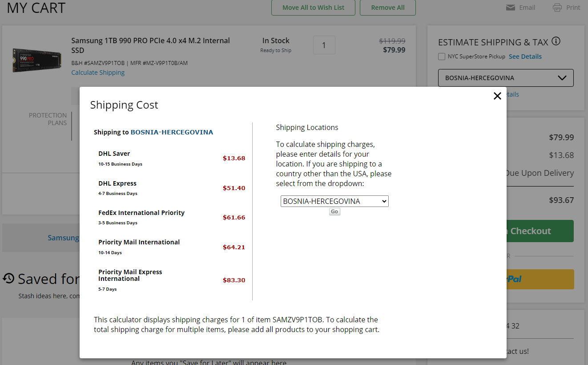Click the quantity input field
The height and width of the screenshot is (365, 588).
[x=324, y=45]
